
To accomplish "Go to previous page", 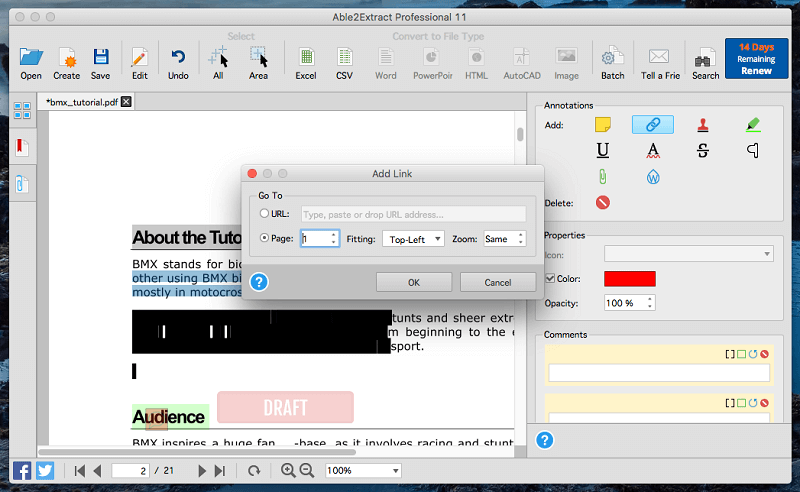I will [x=97, y=471].
